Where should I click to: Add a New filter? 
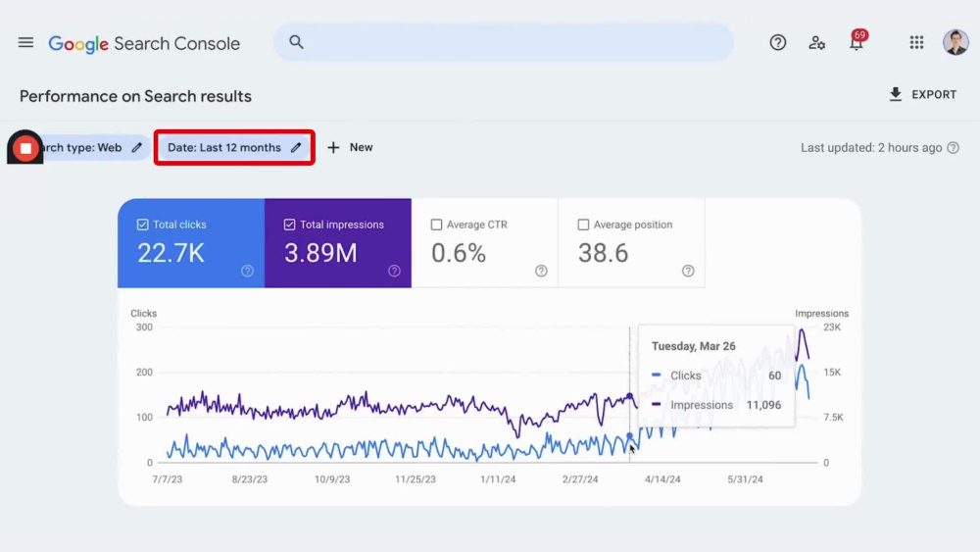(x=350, y=147)
